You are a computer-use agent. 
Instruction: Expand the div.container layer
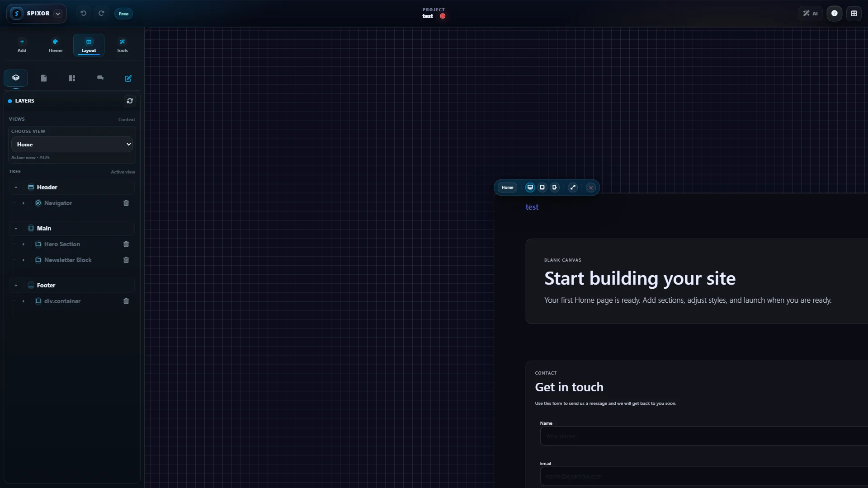pos(24,301)
